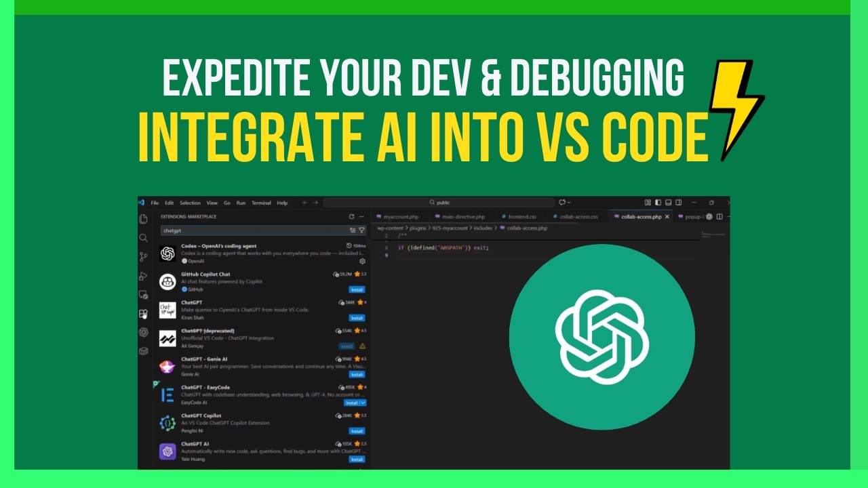This screenshot has width=868, height=488.
Task: Open the Terminal menu
Action: [x=261, y=203]
